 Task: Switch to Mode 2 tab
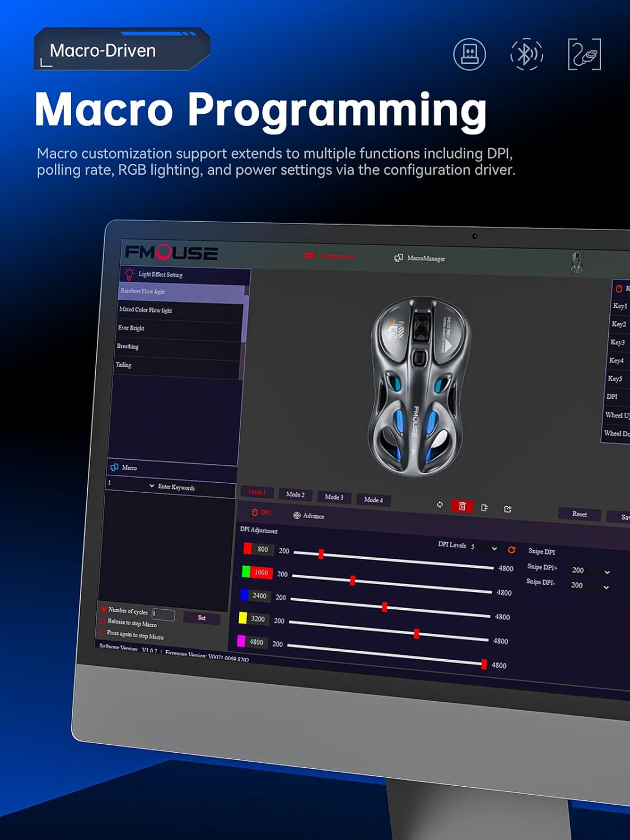(295, 494)
